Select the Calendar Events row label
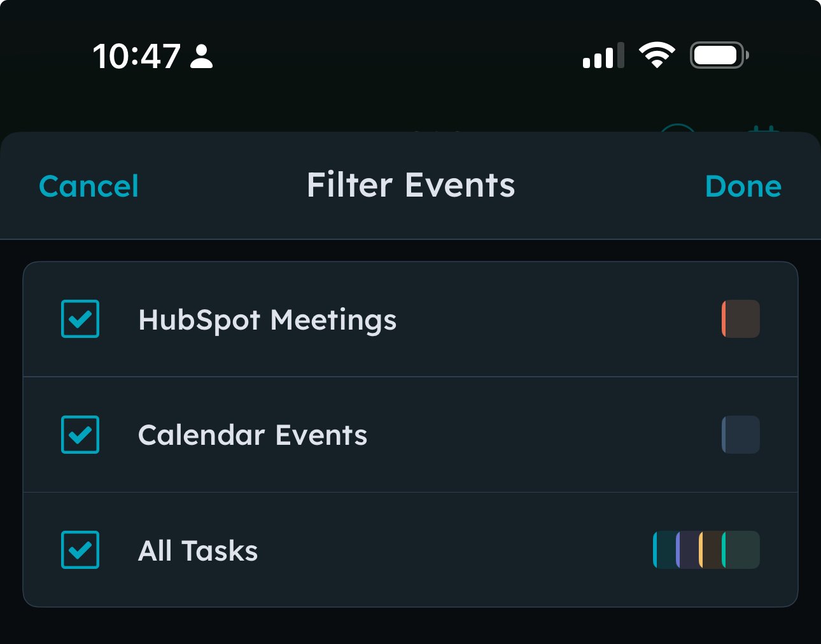The width and height of the screenshot is (821, 644). (x=253, y=435)
